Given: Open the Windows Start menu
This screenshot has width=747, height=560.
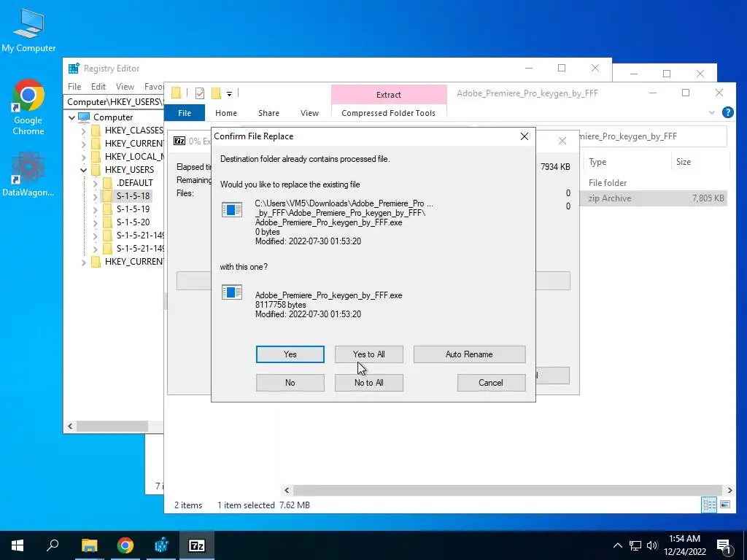Looking at the screenshot, I should tap(18, 545).
